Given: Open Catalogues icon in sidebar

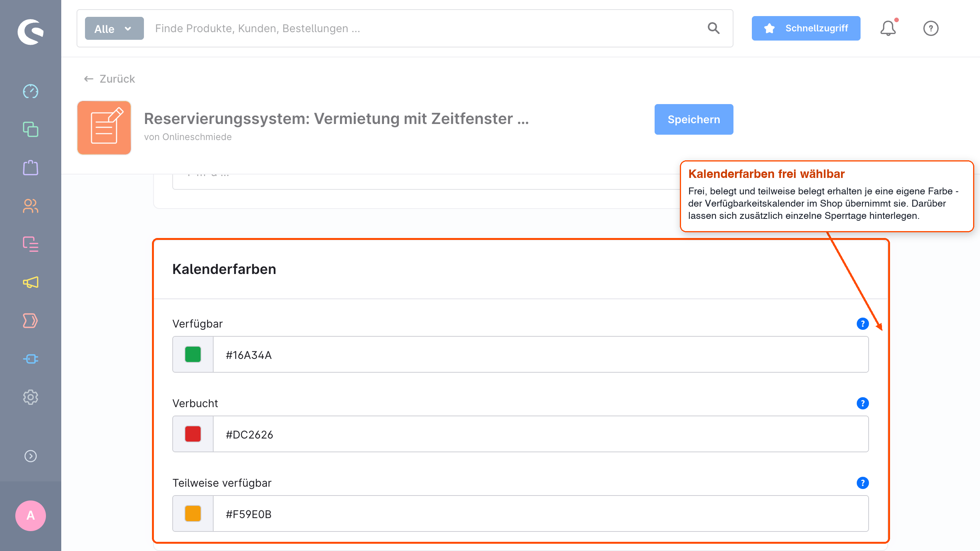Looking at the screenshot, I should [x=31, y=129].
